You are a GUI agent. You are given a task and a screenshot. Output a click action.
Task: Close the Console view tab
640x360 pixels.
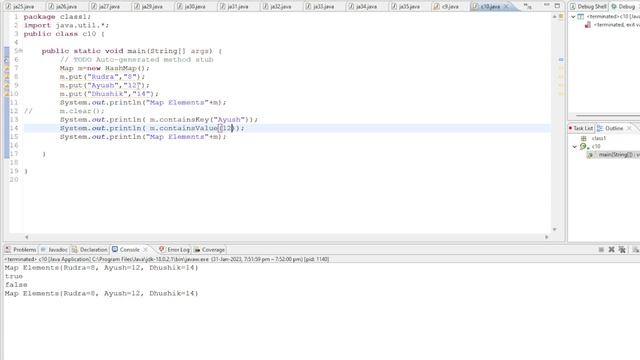145,249
